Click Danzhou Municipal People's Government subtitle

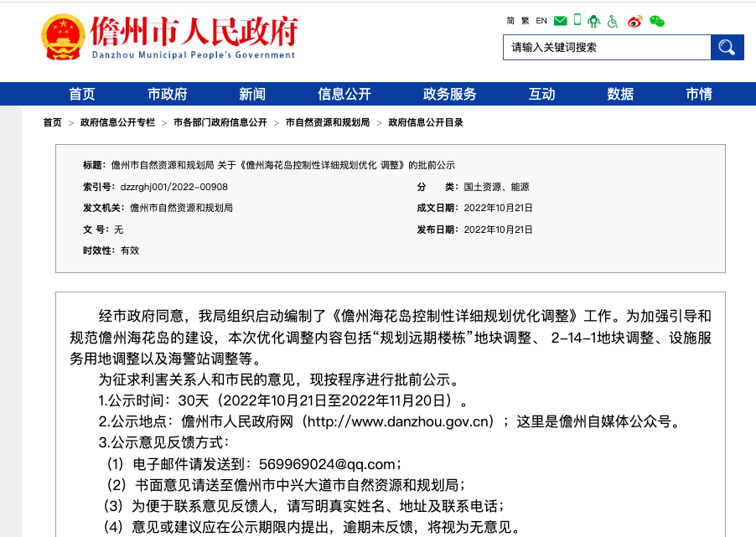tap(194, 55)
